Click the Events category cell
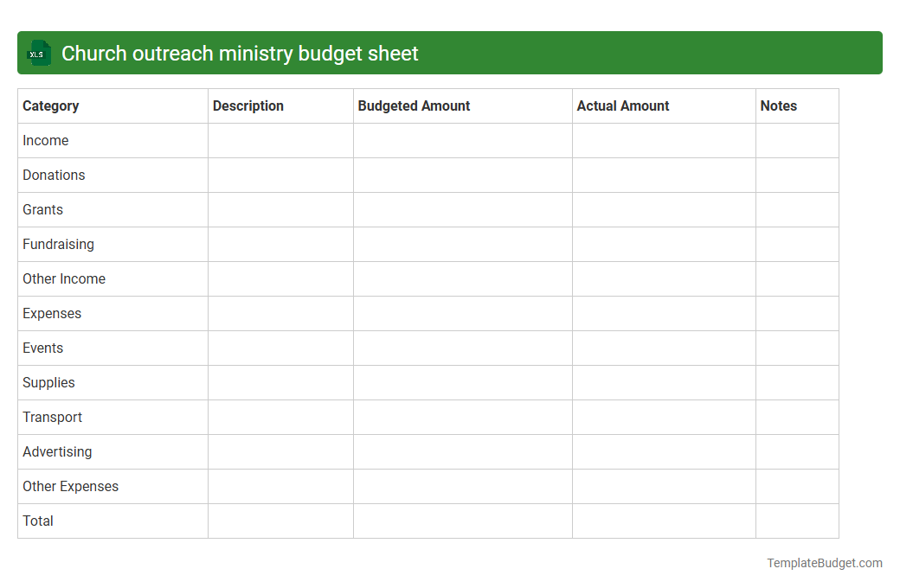 point(43,348)
